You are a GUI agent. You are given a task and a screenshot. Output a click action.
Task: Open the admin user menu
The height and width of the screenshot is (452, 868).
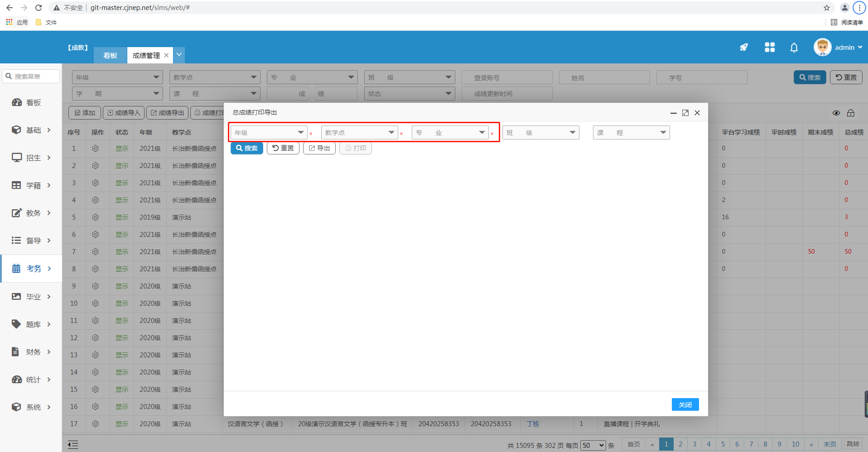838,47
